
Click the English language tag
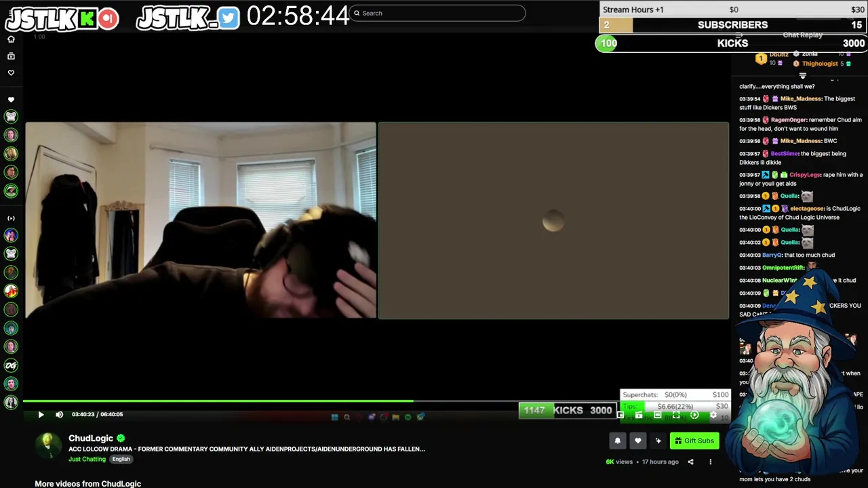121,459
